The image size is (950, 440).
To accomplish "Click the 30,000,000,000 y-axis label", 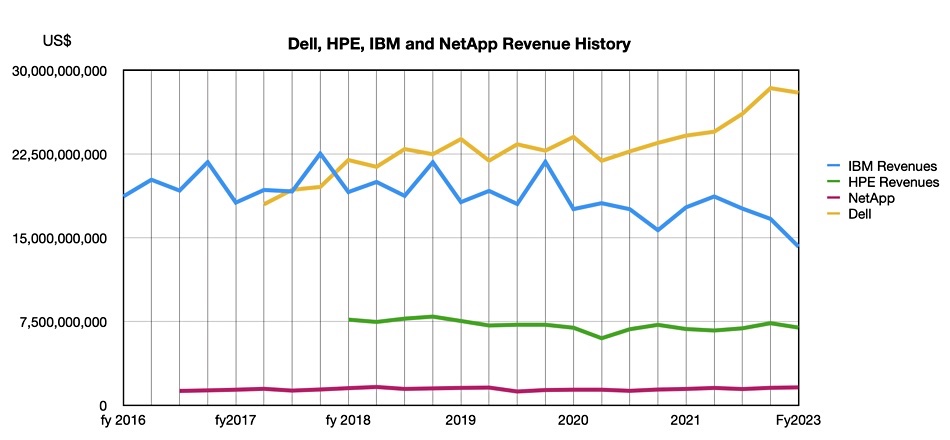I will [60, 71].
